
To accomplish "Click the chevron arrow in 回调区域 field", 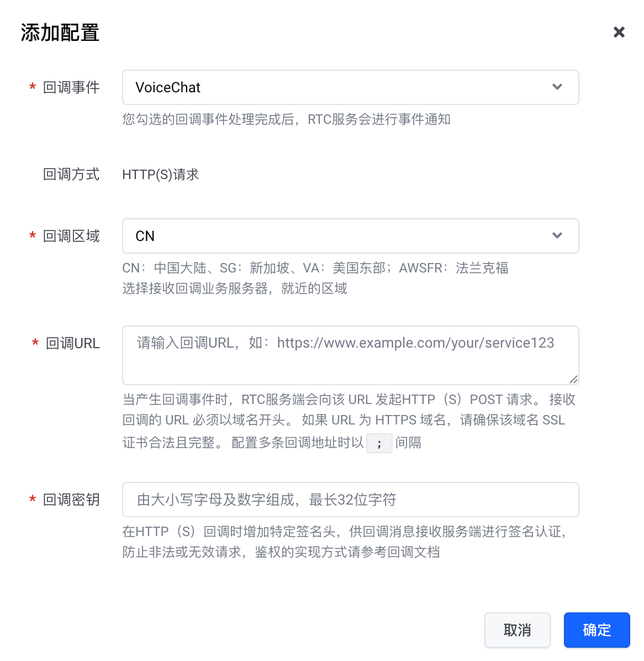I will [x=557, y=236].
